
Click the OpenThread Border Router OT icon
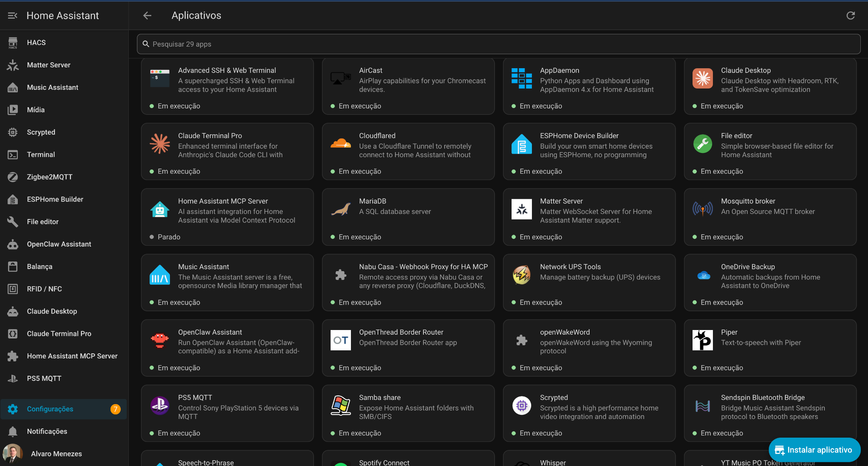(341, 340)
